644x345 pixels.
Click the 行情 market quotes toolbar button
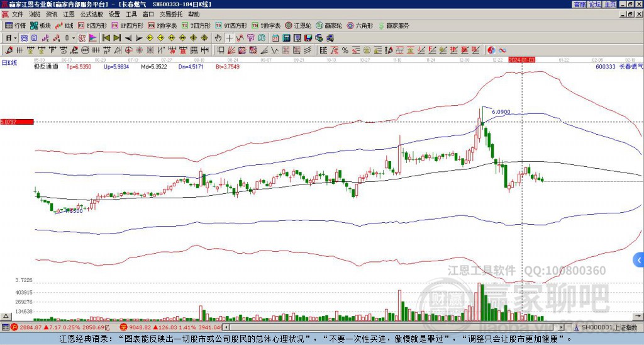(16, 26)
